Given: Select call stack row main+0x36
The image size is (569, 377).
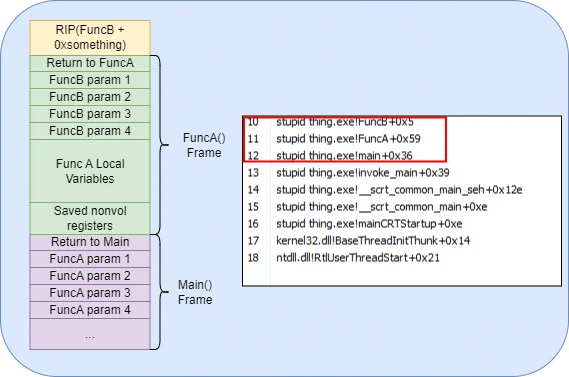Looking at the screenshot, I should coord(402,156).
